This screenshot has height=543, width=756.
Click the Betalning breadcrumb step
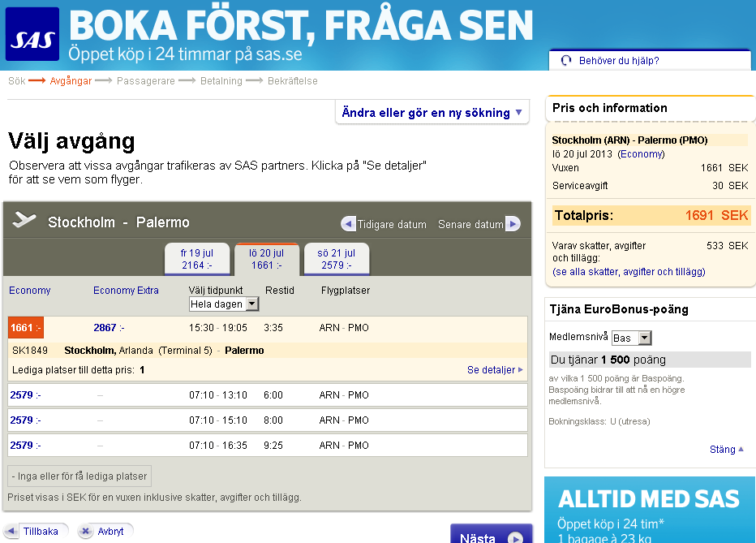[221, 80]
